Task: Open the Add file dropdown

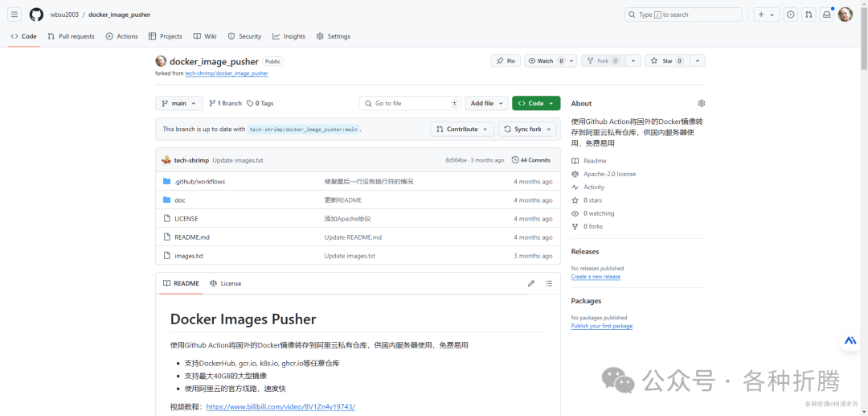Action: [486, 104]
